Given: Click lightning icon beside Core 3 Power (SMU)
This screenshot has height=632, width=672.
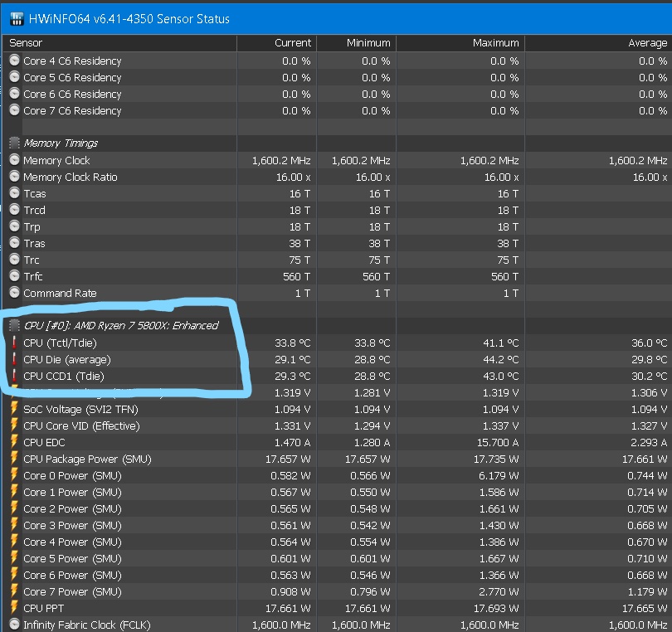Looking at the screenshot, I should click(x=14, y=525).
